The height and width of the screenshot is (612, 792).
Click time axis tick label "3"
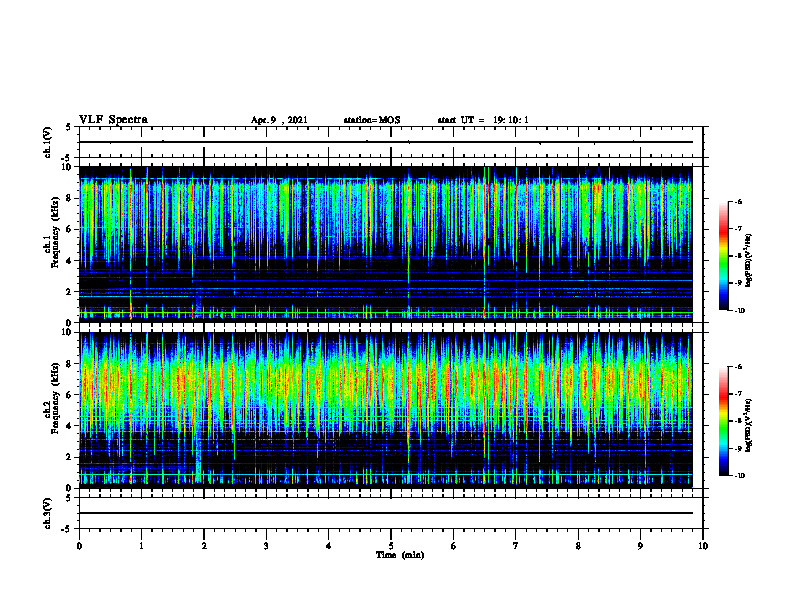pos(266,546)
